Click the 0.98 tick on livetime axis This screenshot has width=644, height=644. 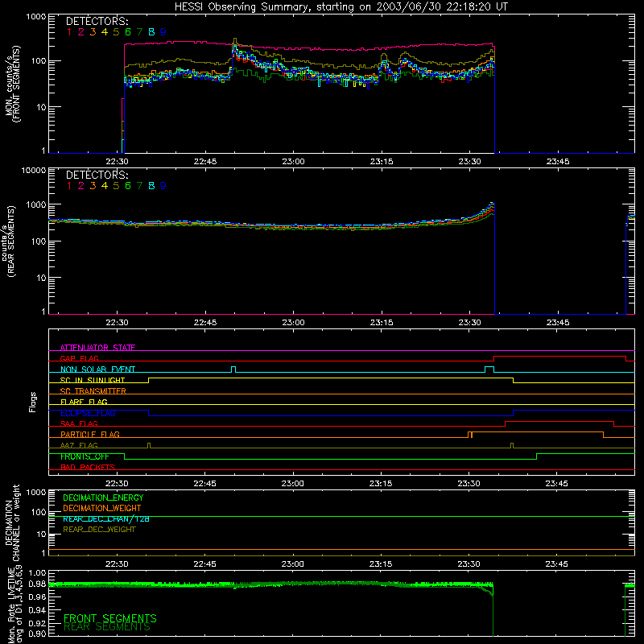point(37,584)
